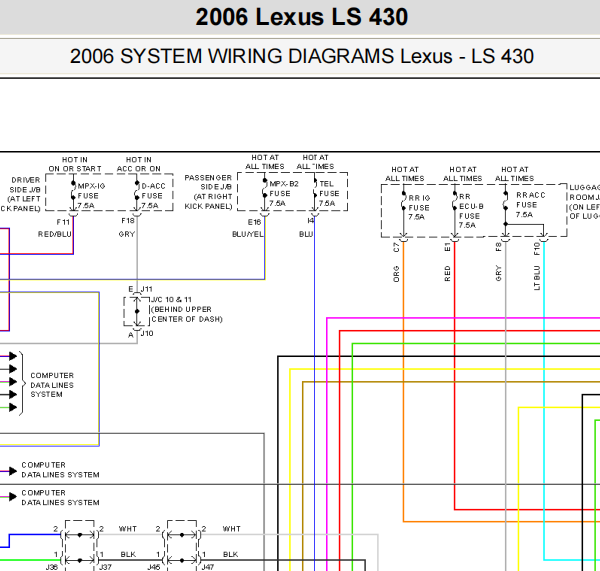The image size is (600, 571).
Task: Click the vertical E1 connector label
Action: [x=447, y=247]
